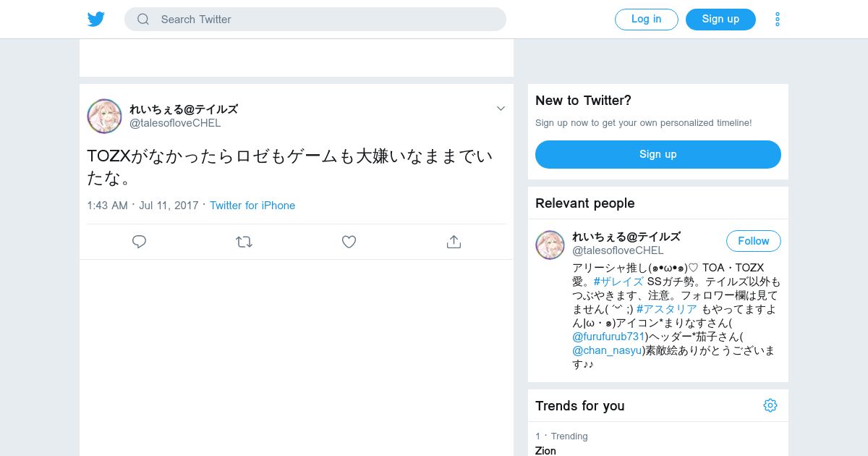Open avatar in Relevant people
This screenshot has height=456, width=868.
pyautogui.click(x=550, y=245)
